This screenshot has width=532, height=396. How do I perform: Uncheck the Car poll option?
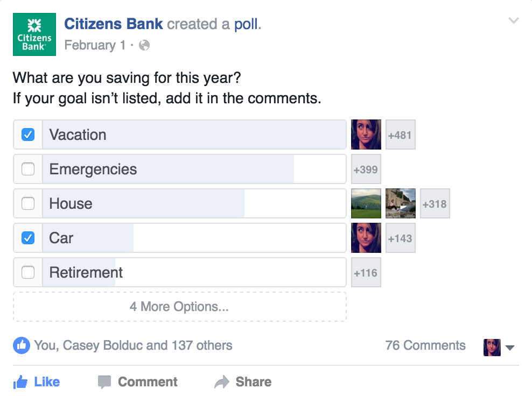28,238
